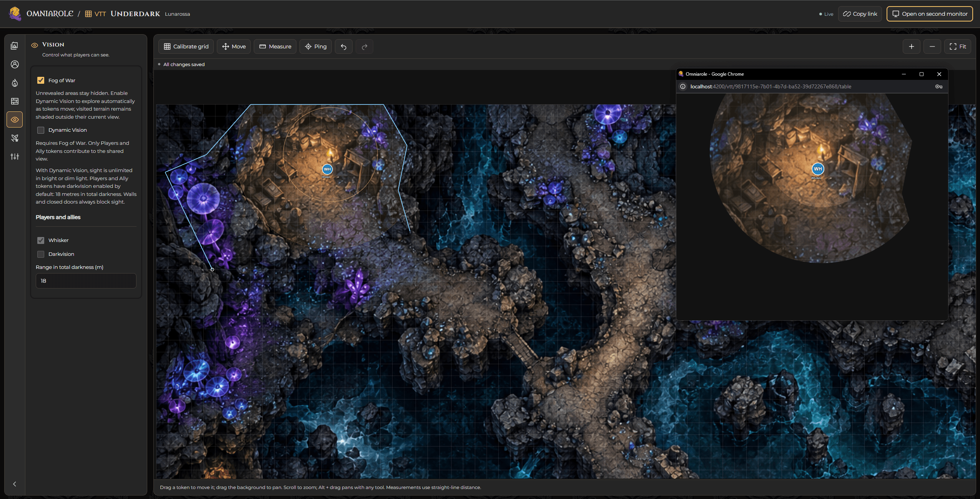Click the Range in total darkness input field
980x499 pixels.
tap(86, 281)
